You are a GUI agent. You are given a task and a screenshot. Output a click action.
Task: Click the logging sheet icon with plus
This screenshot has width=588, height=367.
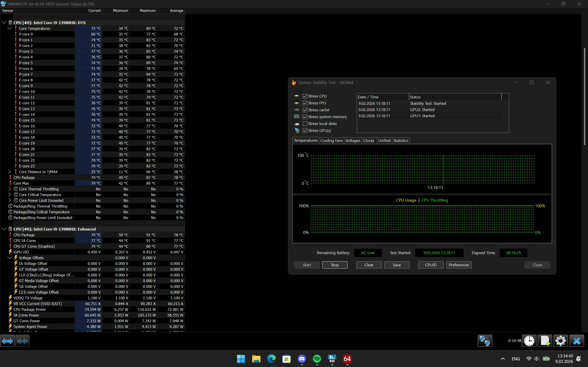(545, 341)
